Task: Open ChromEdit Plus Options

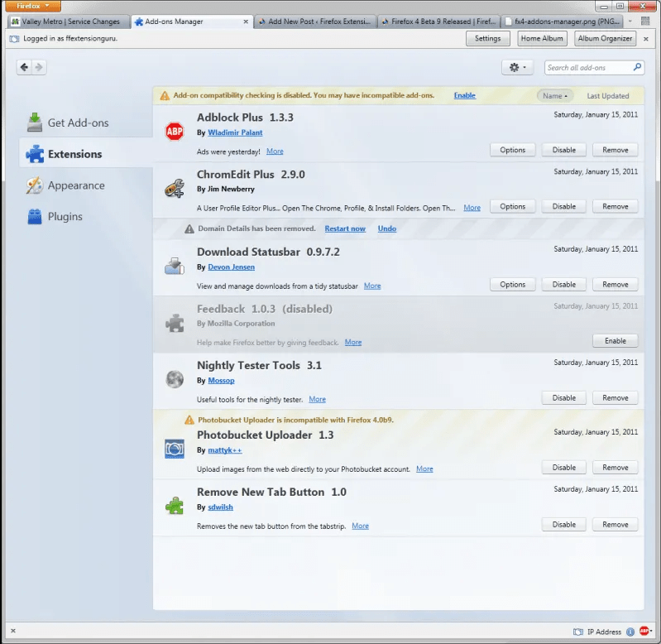Action: (513, 206)
